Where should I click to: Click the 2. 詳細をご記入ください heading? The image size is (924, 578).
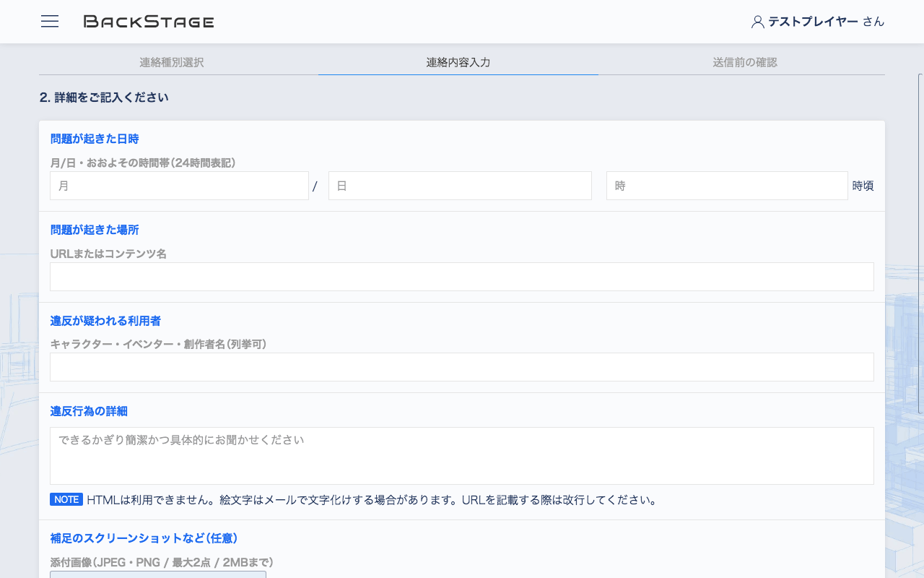coord(104,97)
